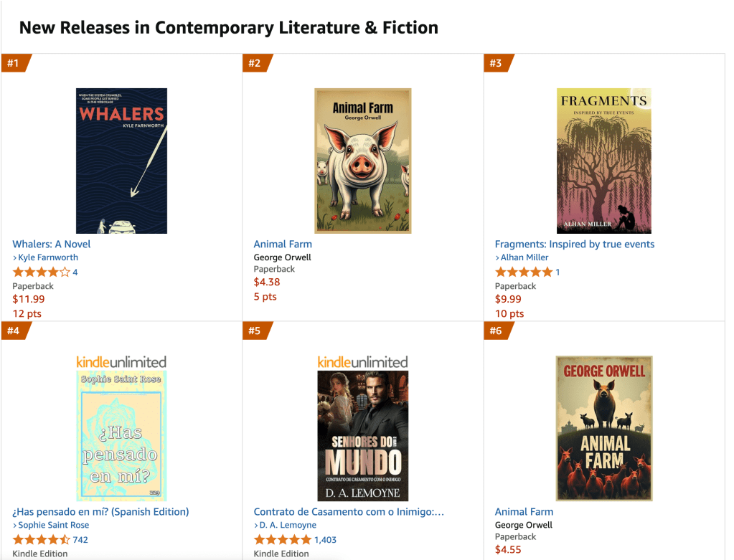The image size is (734, 560).
Task: Open the 'Whalers: A Novel' title link
Action: 52,244
